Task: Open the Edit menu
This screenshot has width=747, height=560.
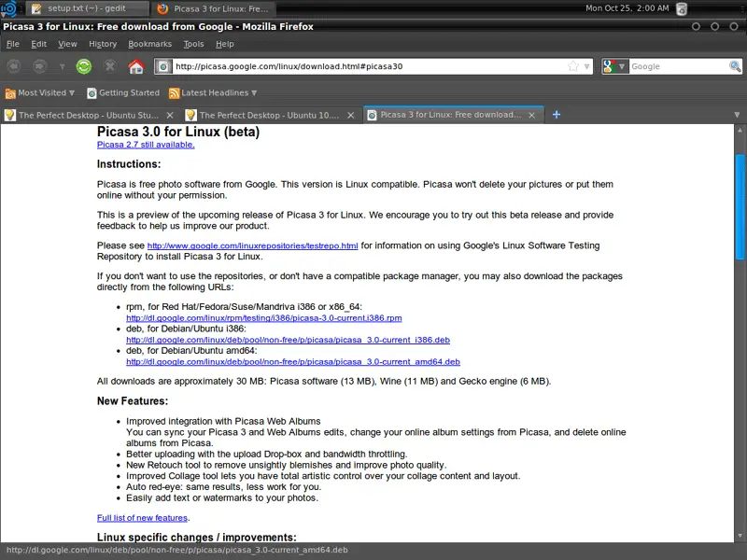Action: click(x=38, y=44)
